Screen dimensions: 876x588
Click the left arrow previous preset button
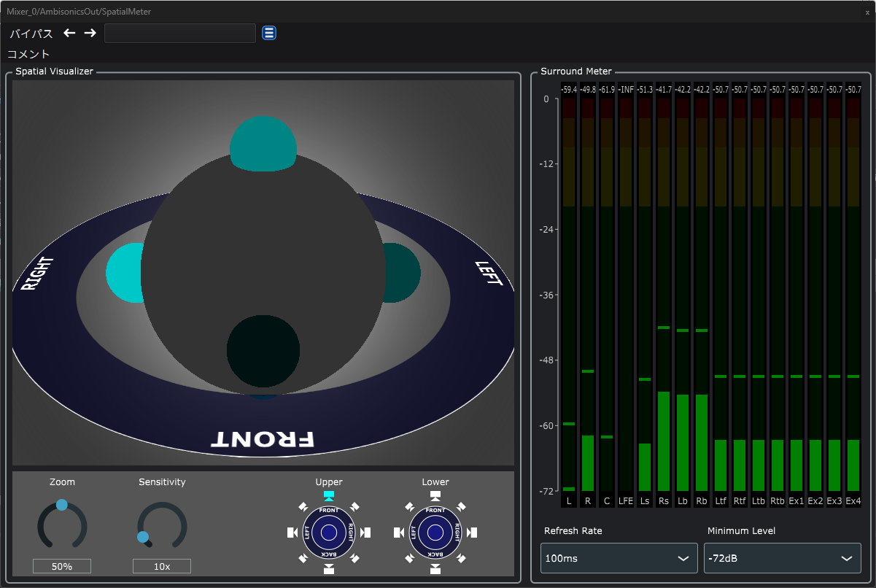coord(69,33)
